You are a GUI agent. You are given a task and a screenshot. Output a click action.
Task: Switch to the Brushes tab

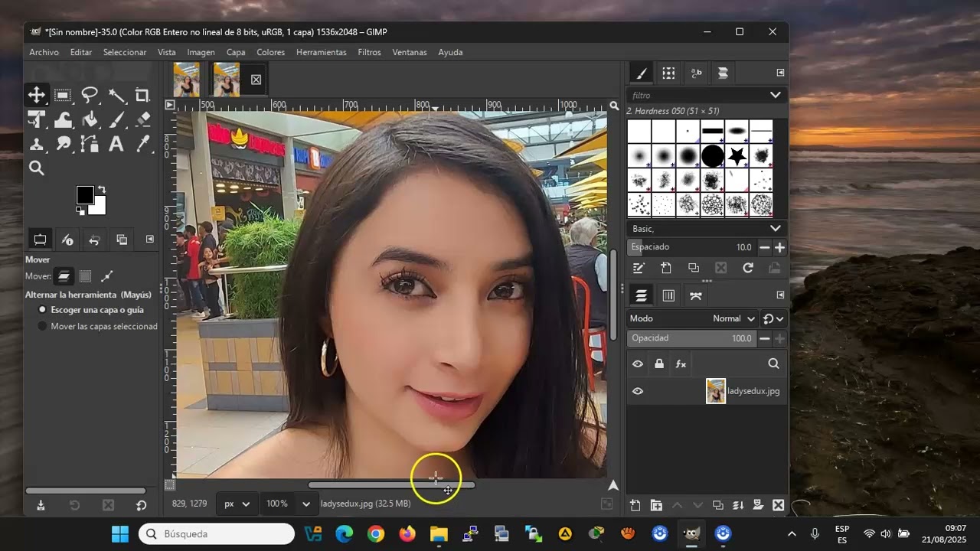(642, 73)
